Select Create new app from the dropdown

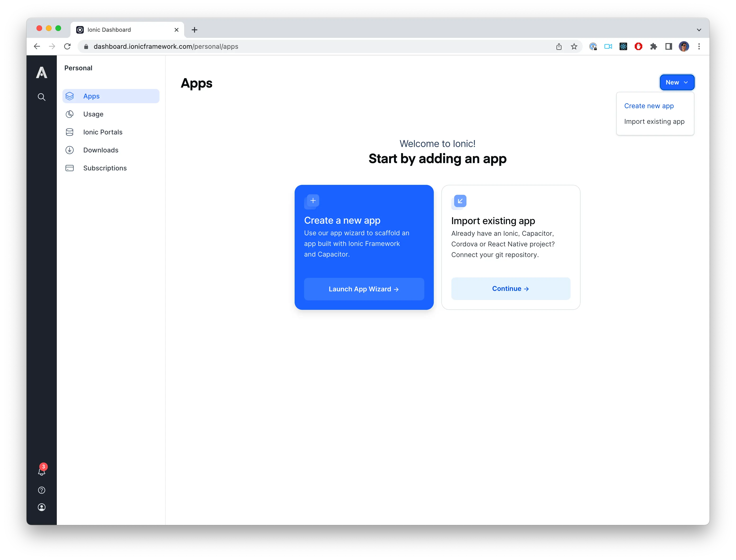point(649,106)
